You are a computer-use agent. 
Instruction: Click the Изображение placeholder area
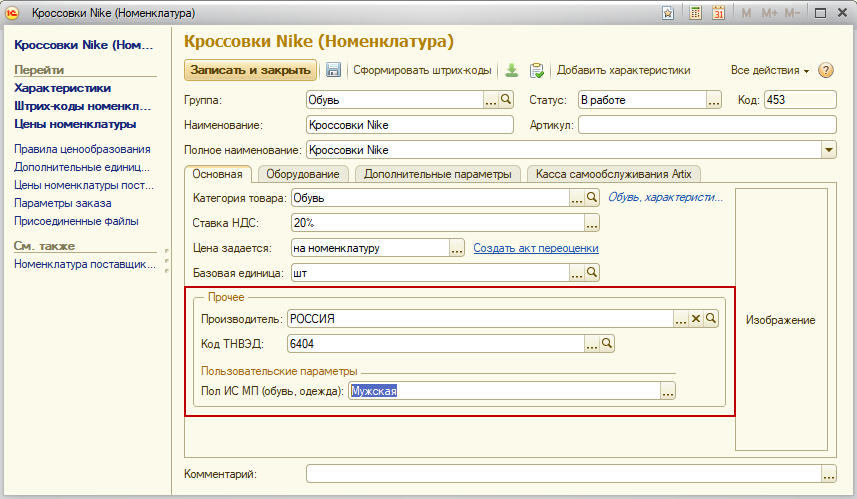point(781,320)
